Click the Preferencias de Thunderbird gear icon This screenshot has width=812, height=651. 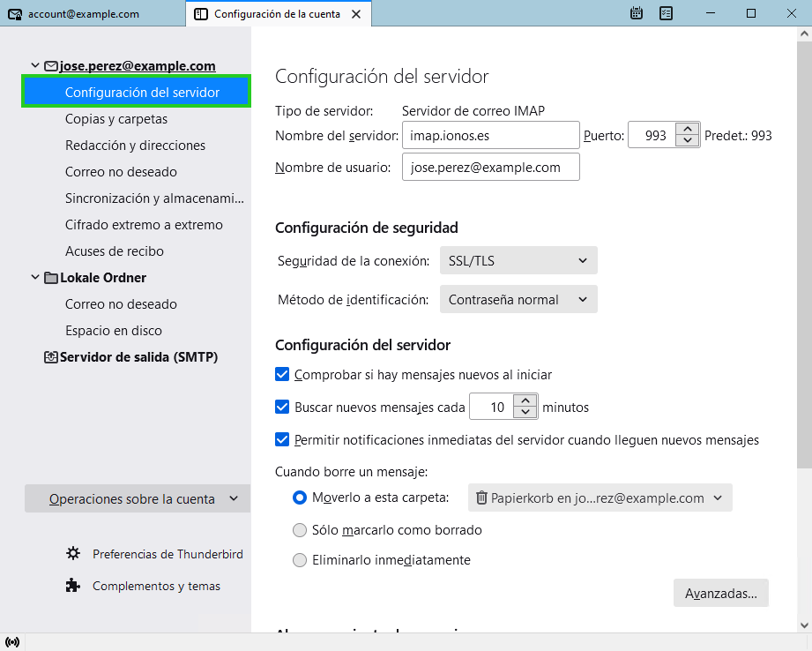[73, 554]
